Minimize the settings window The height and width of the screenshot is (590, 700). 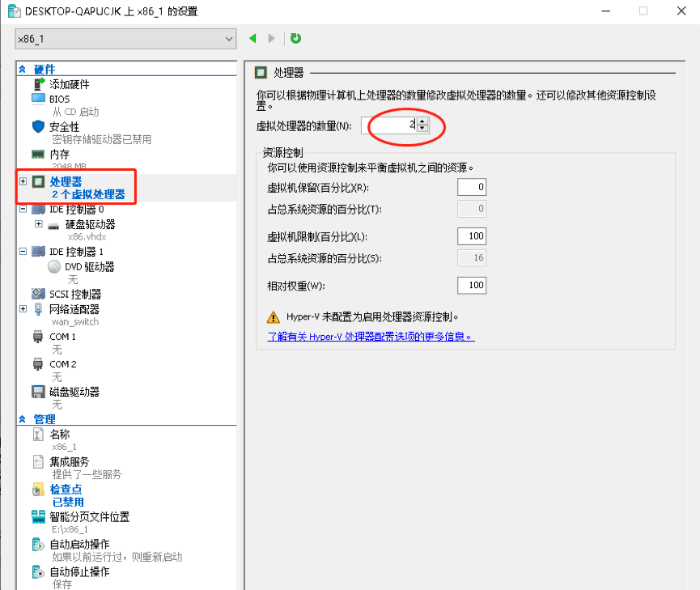tap(606, 11)
